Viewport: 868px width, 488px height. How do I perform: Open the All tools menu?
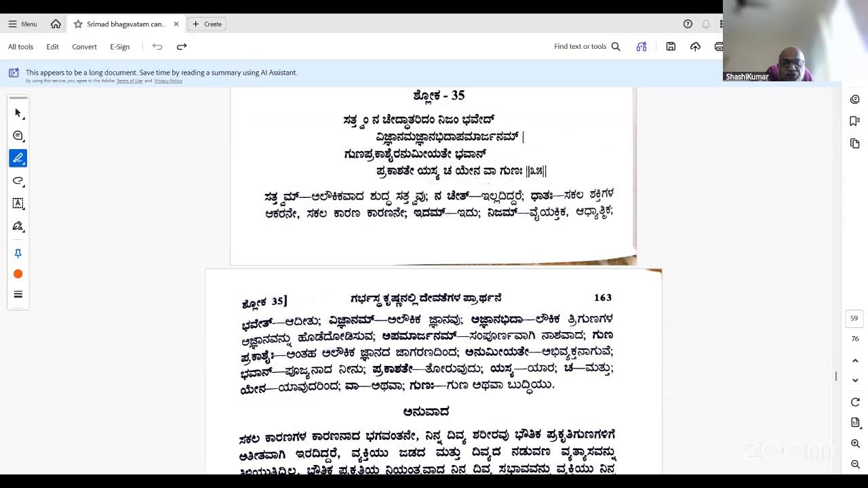[20, 47]
